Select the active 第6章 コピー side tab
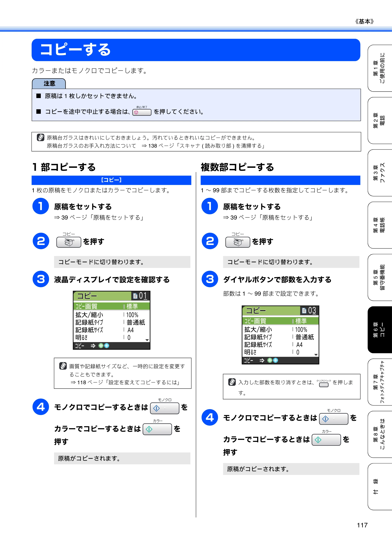This screenshot has height=555, width=392. [x=380, y=330]
